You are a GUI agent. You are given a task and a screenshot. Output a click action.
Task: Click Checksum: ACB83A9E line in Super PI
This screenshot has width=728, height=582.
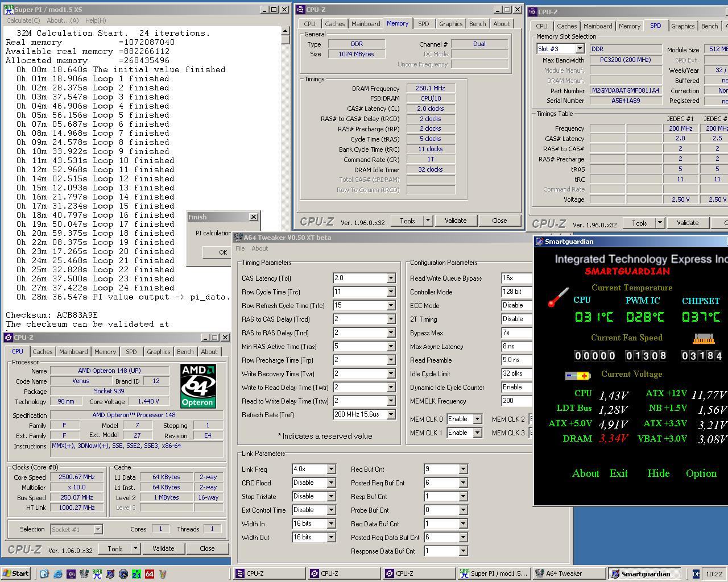pyautogui.click(x=52, y=315)
